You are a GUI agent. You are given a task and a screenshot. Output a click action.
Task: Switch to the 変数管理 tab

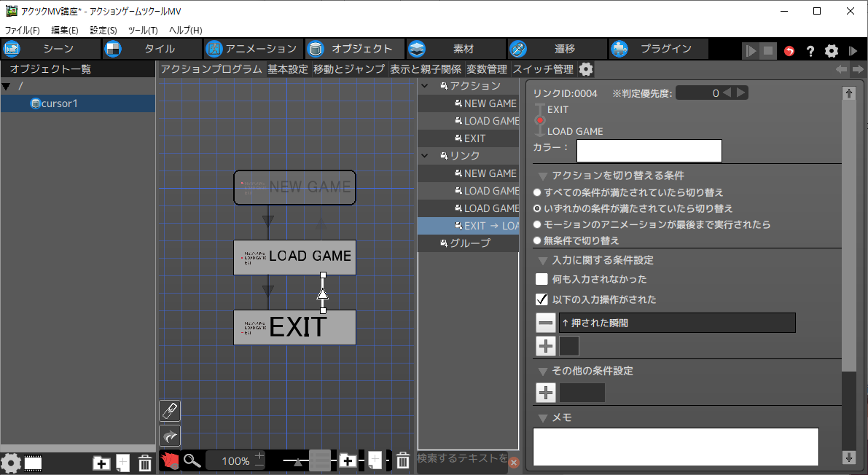pyautogui.click(x=486, y=69)
